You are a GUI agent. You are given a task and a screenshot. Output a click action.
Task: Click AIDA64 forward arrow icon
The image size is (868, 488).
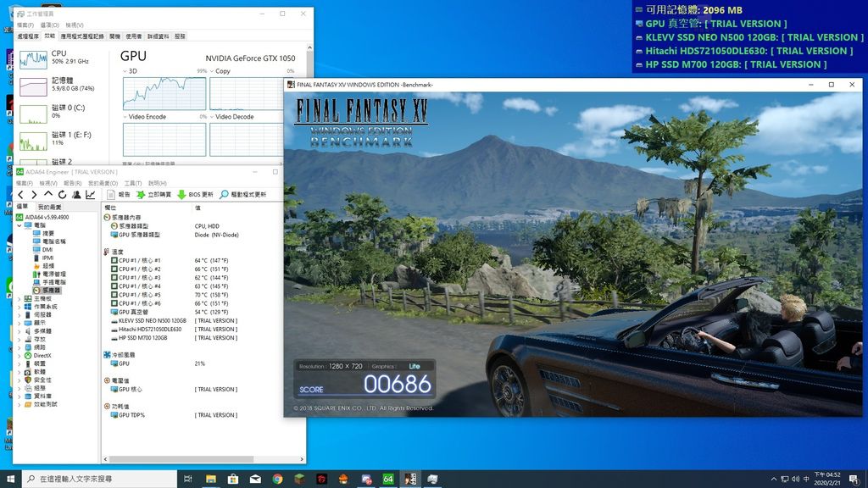click(34, 195)
